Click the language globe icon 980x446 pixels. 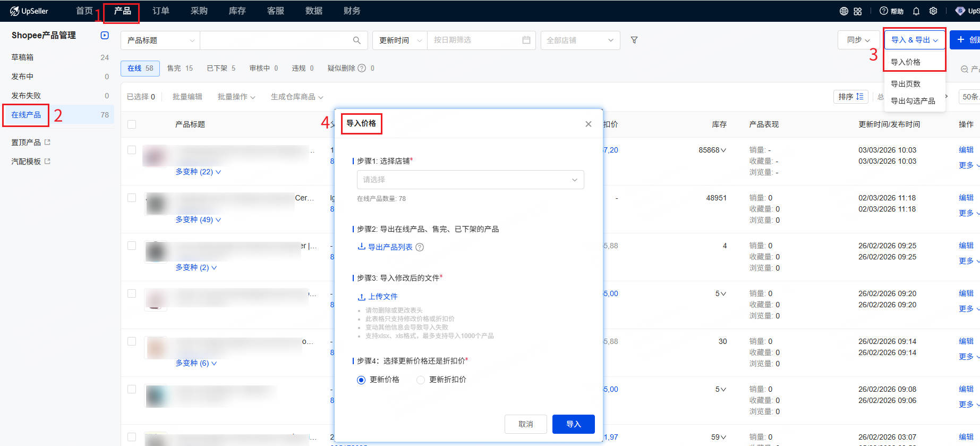(x=843, y=11)
